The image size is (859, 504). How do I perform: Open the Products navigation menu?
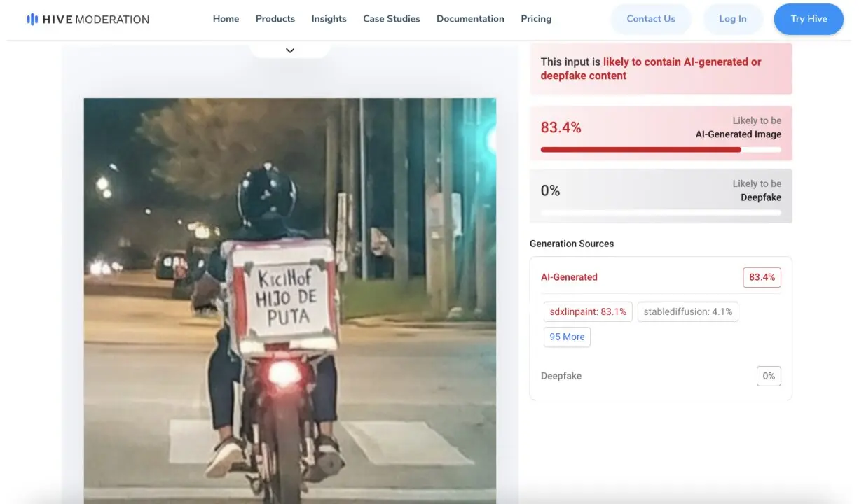click(x=275, y=19)
